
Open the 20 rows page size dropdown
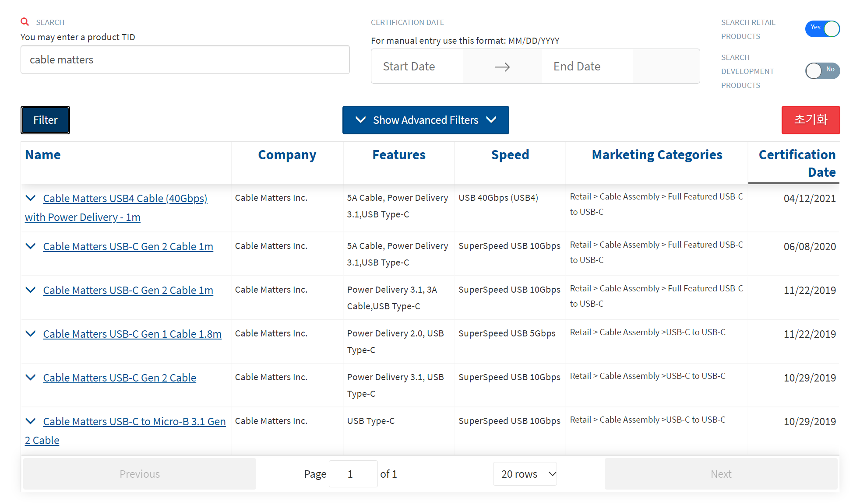pyautogui.click(x=525, y=474)
